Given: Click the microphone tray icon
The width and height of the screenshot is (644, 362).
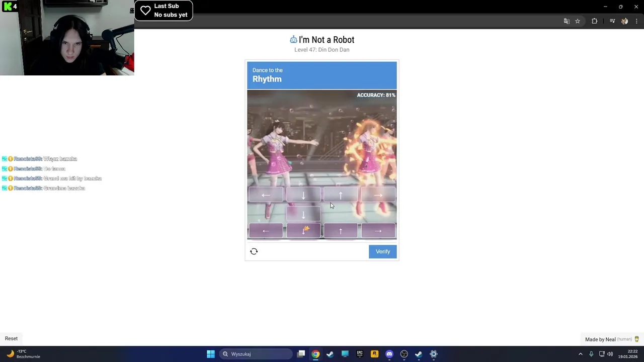Looking at the screenshot, I should pyautogui.click(x=591, y=354).
